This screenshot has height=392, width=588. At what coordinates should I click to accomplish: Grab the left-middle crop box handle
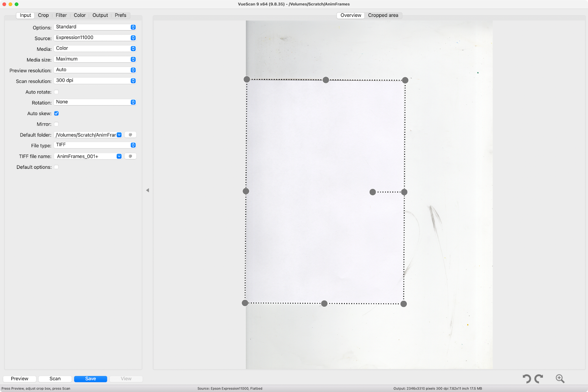pos(246,191)
